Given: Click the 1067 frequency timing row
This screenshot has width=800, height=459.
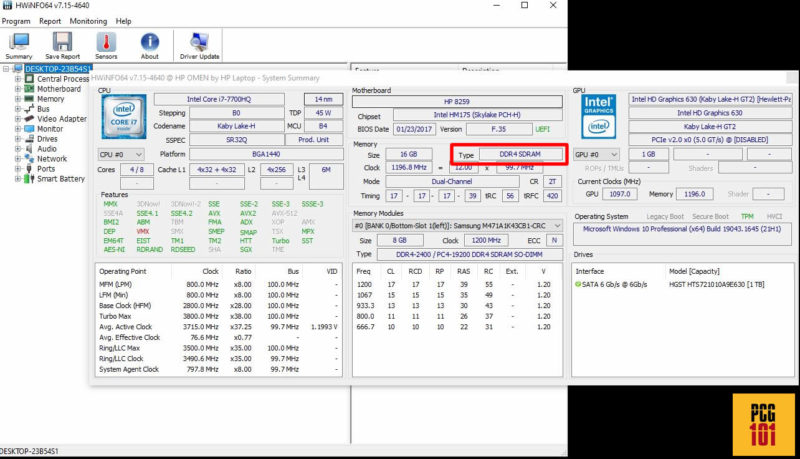Looking at the screenshot, I should click(457, 295).
